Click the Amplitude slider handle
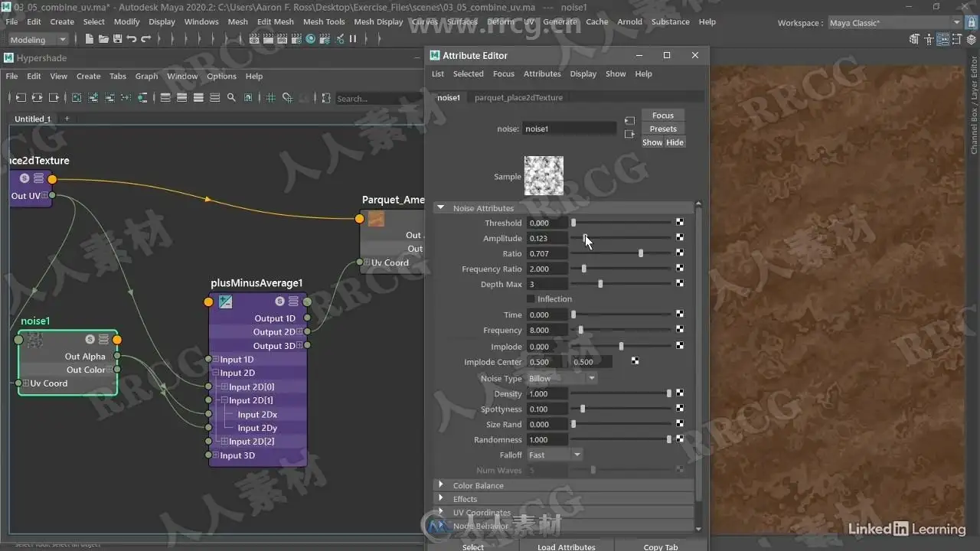This screenshot has width=980, height=551. click(x=585, y=238)
